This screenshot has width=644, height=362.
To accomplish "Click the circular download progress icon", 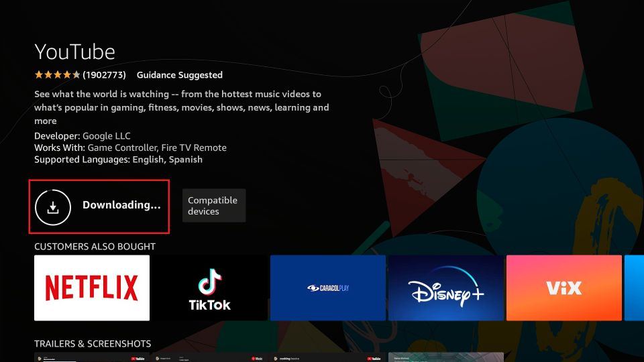I will (x=53, y=207).
